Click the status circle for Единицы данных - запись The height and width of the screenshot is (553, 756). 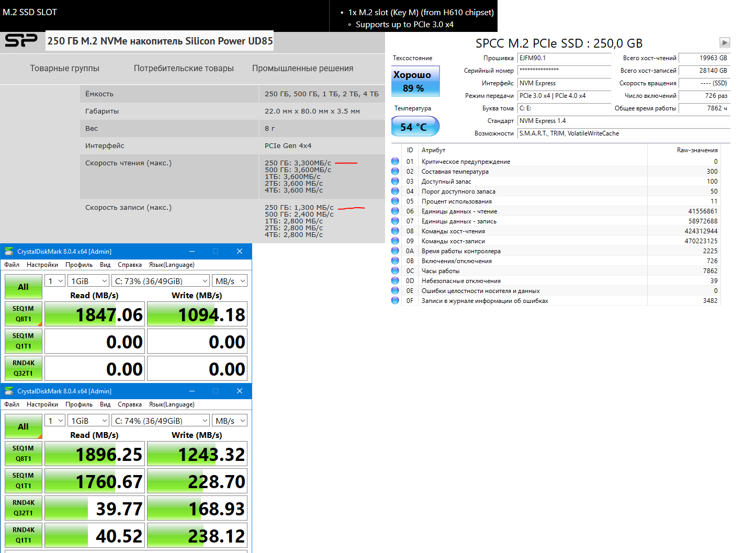[x=395, y=221]
